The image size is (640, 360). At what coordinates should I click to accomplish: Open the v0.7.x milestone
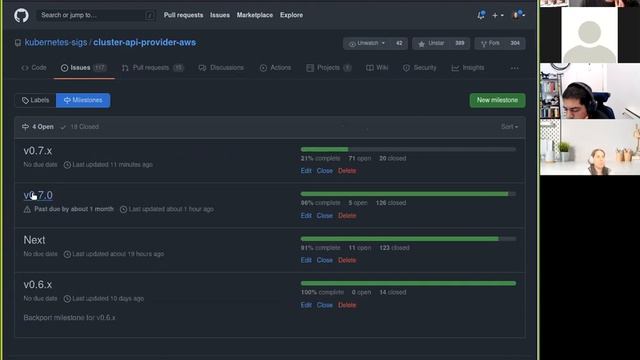(38, 151)
